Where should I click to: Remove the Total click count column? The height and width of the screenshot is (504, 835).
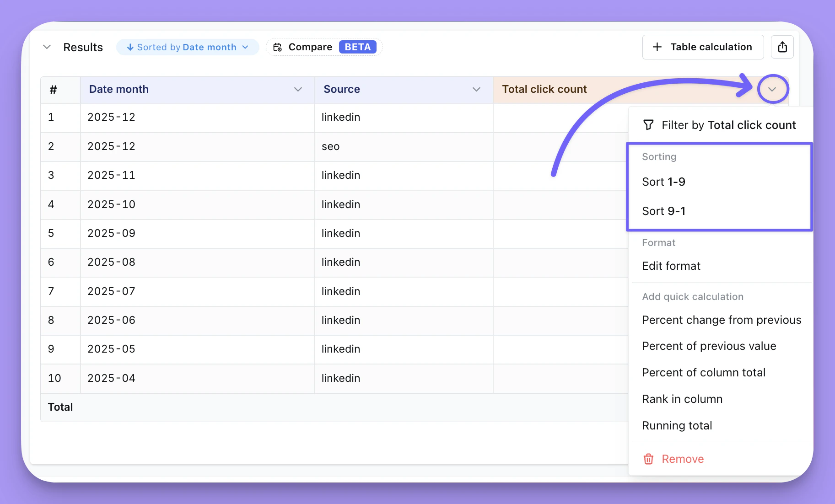(721, 459)
